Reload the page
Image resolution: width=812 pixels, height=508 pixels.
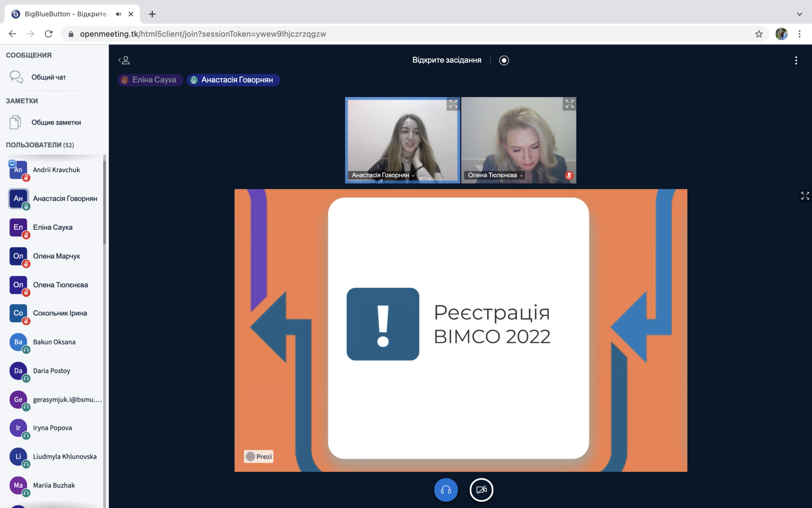point(49,34)
